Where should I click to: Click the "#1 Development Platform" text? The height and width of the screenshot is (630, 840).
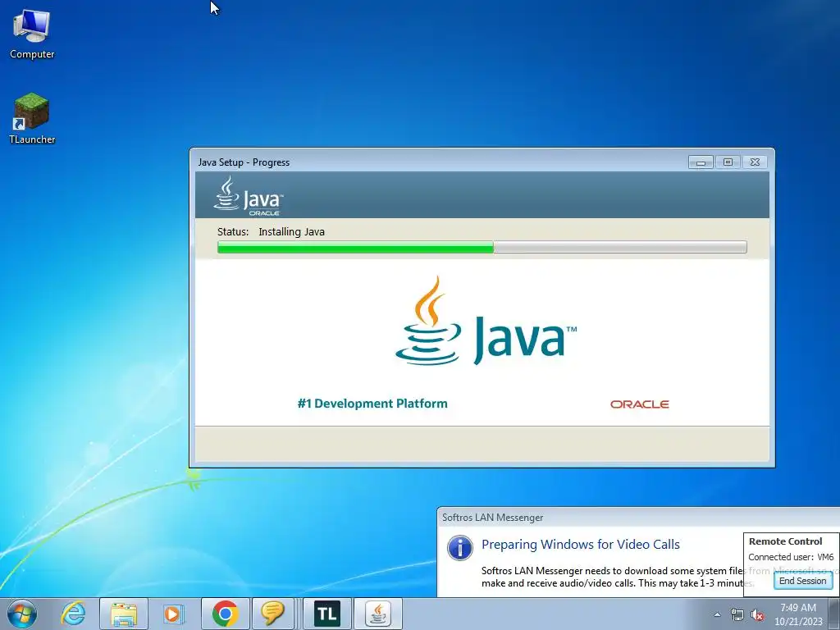tap(372, 404)
